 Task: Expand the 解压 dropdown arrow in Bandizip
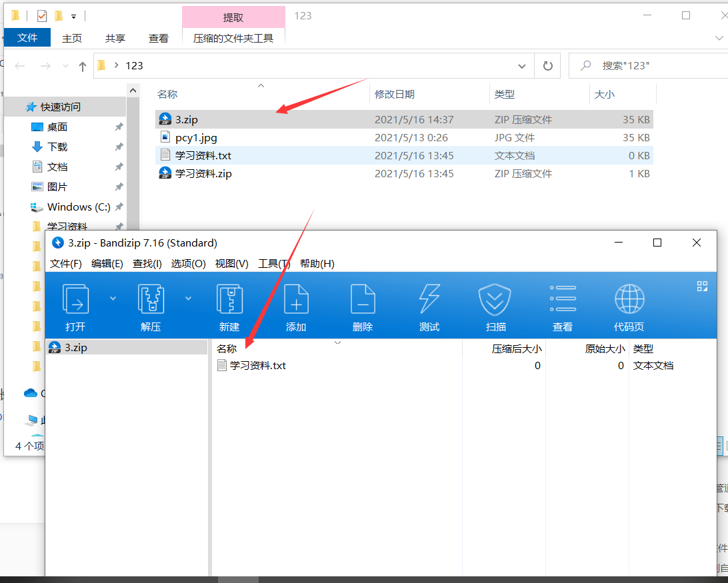point(188,298)
